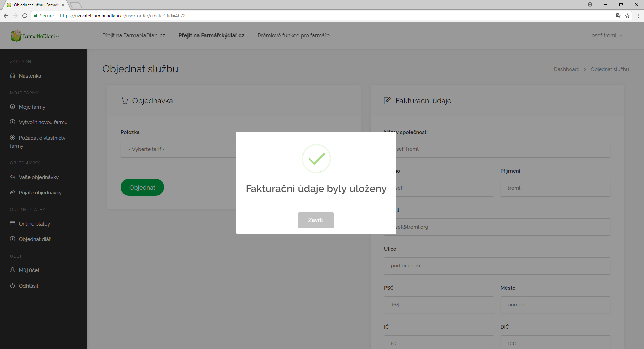Follow the Dashboard breadcrumb link
This screenshot has height=349, width=644.
point(567,69)
